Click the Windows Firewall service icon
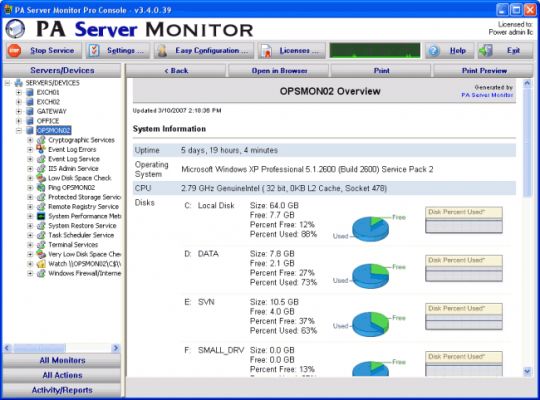The height and width of the screenshot is (400, 540). point(41,274)
